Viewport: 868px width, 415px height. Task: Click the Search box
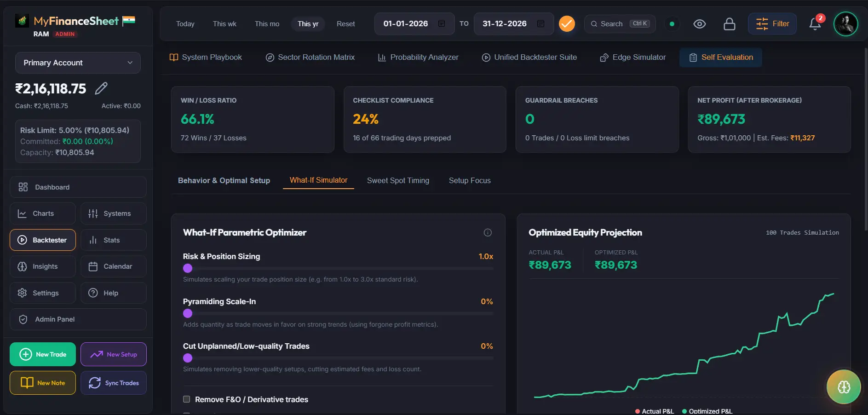coord(620,24)
